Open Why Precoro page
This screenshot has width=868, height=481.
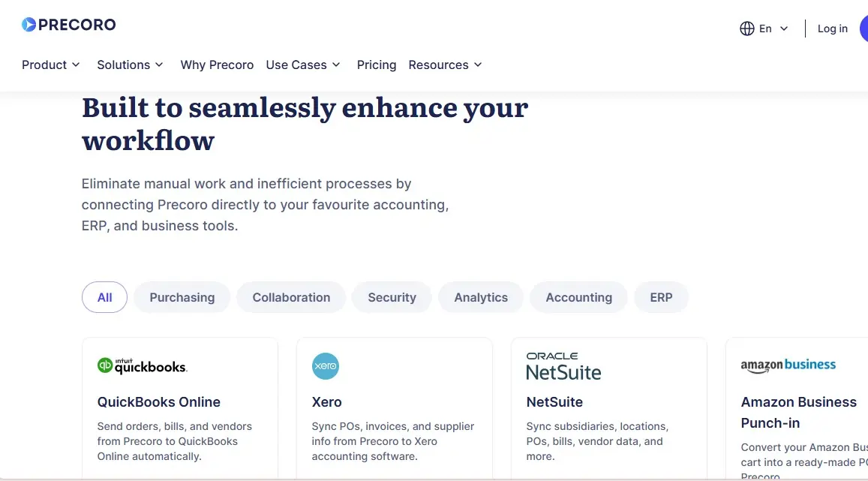coord(217,65)
